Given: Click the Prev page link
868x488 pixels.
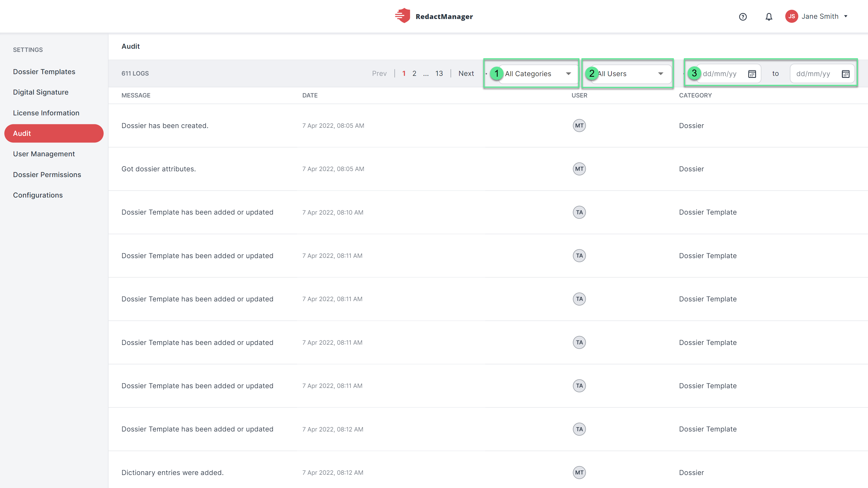Looking at the screenshot, I should tap(379, 74).
